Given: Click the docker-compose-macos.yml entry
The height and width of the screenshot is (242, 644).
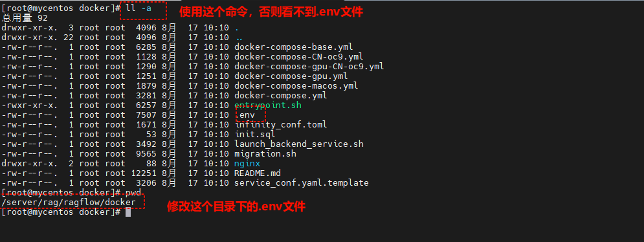Looking at the screenshot, I should (x=296, y=86).
